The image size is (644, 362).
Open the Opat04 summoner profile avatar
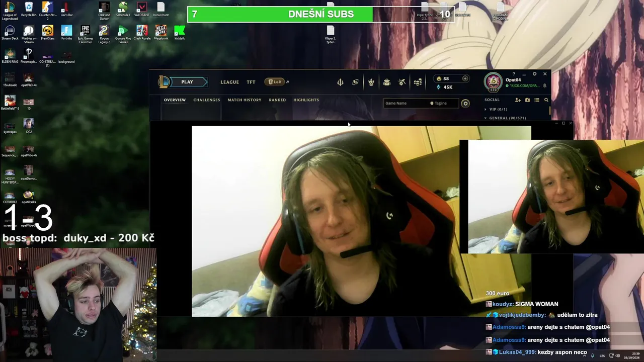(x=493, y=81)
